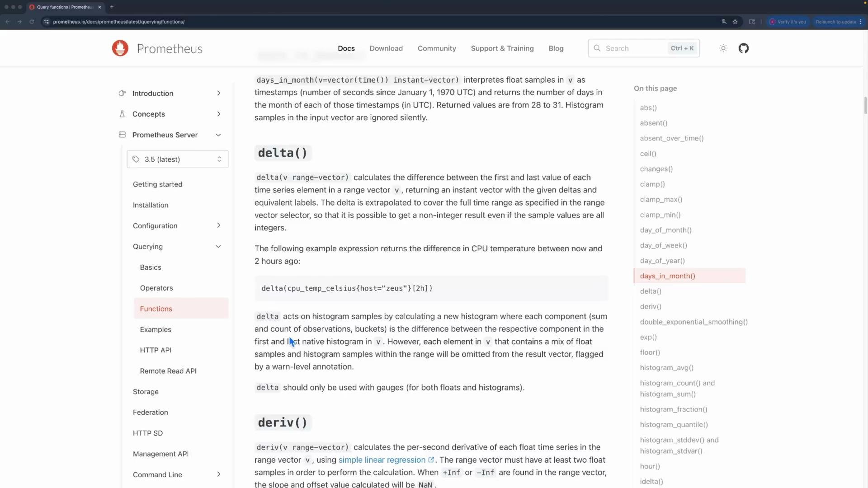The height and width of the screenshot is (488, 868).
Task: Open Management API in sidebar
Action: coord(160,454)
